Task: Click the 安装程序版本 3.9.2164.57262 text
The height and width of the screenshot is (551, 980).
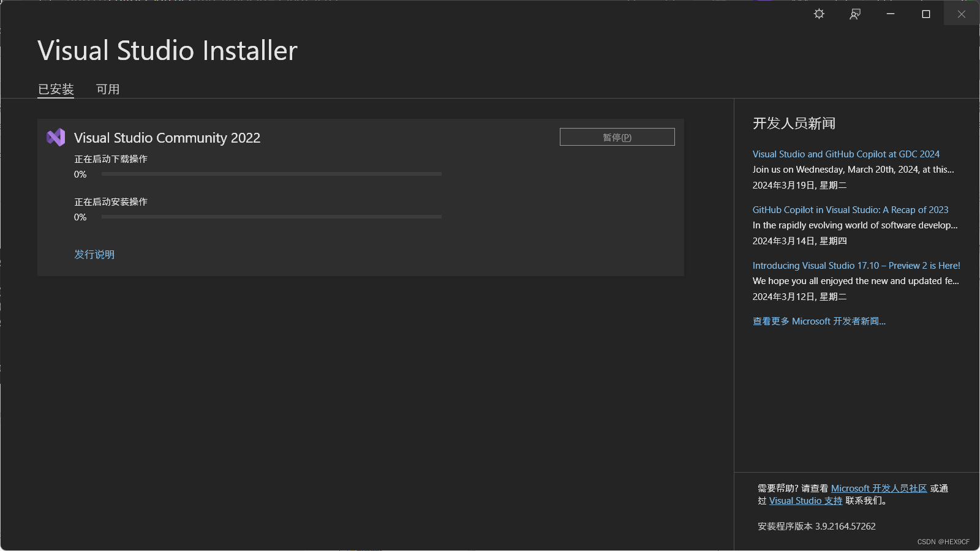Action: click(x=816, y=527)
